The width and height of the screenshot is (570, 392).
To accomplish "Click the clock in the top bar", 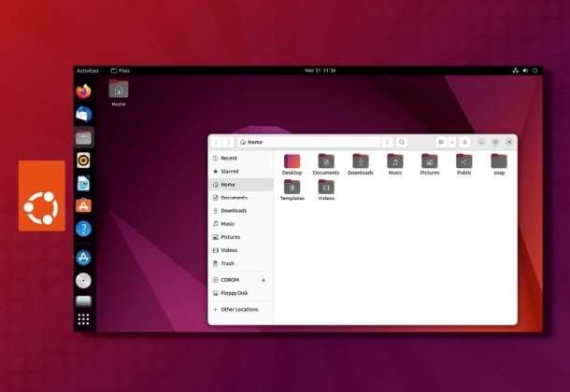I will (320, 70).
